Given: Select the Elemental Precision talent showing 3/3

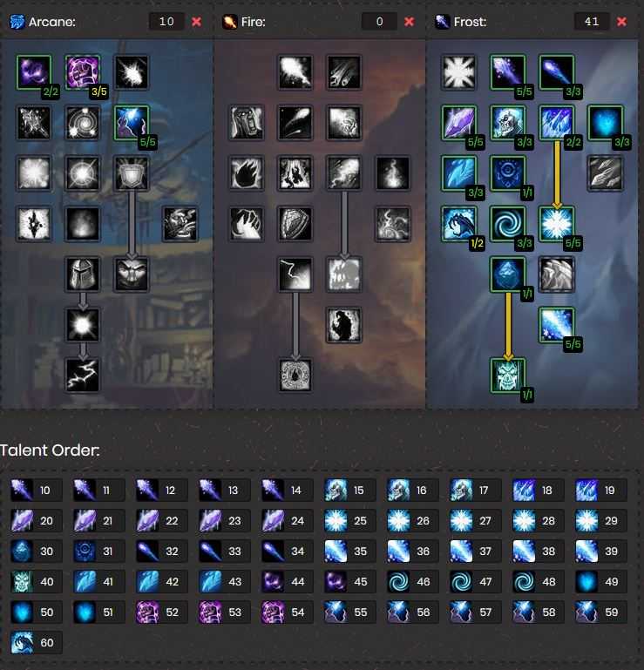Looking at the screenshot, I should (556, 72).
